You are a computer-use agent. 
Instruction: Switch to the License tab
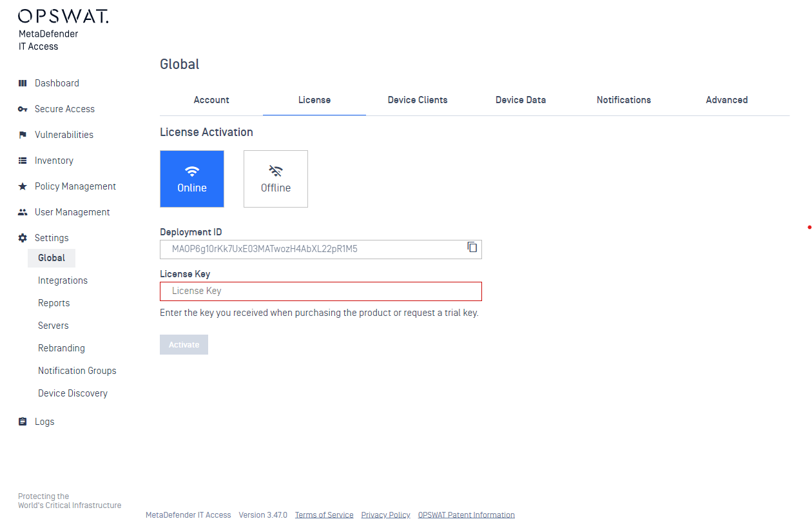point(314,100)
